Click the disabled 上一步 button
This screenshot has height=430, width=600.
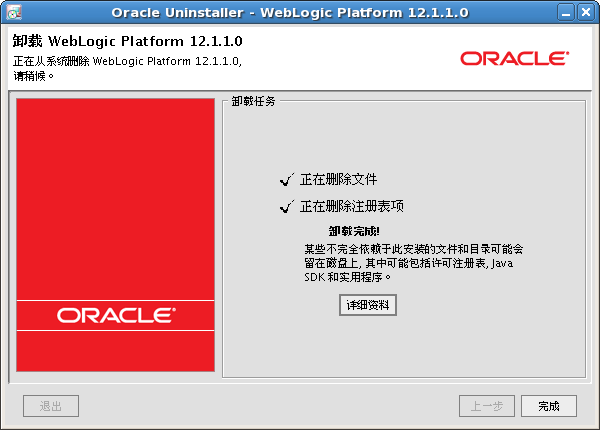pos(487,406)
